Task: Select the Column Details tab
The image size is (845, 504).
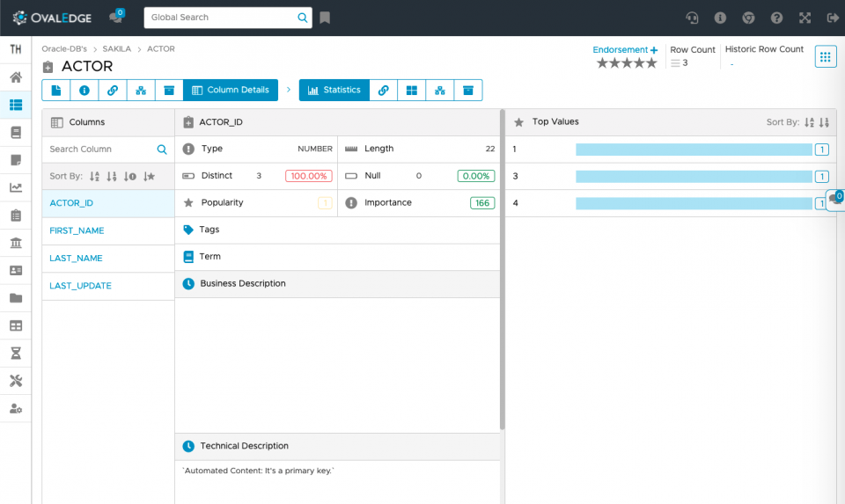Action: 231,90
